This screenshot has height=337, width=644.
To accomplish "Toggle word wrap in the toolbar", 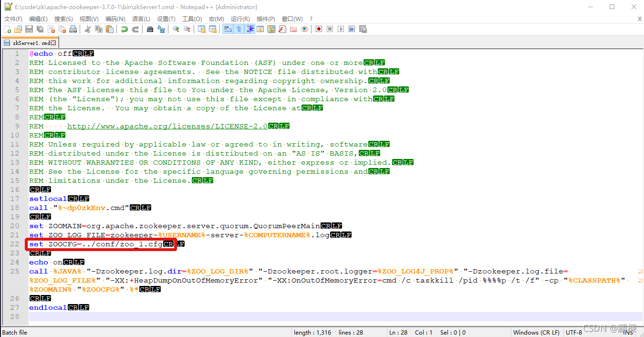I will coord(228,29).
